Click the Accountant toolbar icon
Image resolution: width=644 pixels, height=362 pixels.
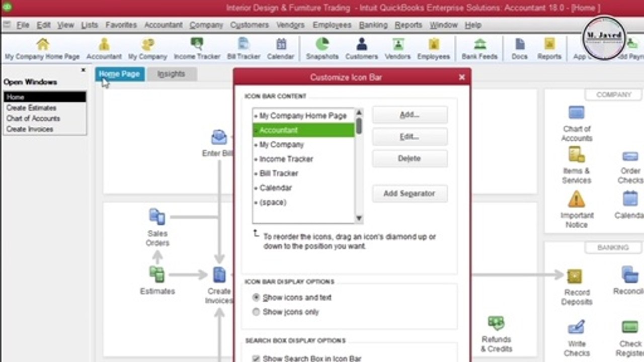[x=104, y=49]
